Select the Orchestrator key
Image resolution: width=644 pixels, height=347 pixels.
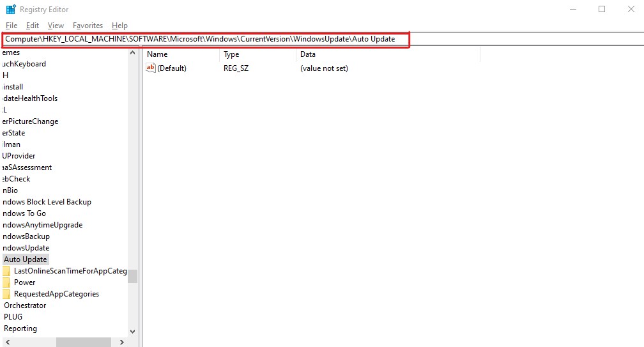pos(25,305)
